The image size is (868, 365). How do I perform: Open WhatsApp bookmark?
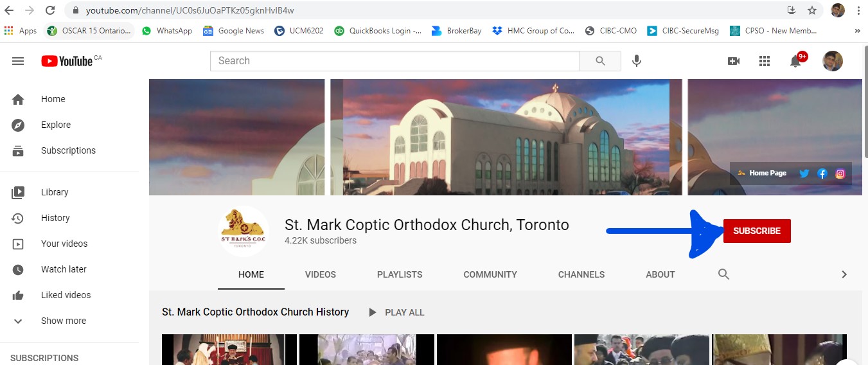click(x=167, y=30)
